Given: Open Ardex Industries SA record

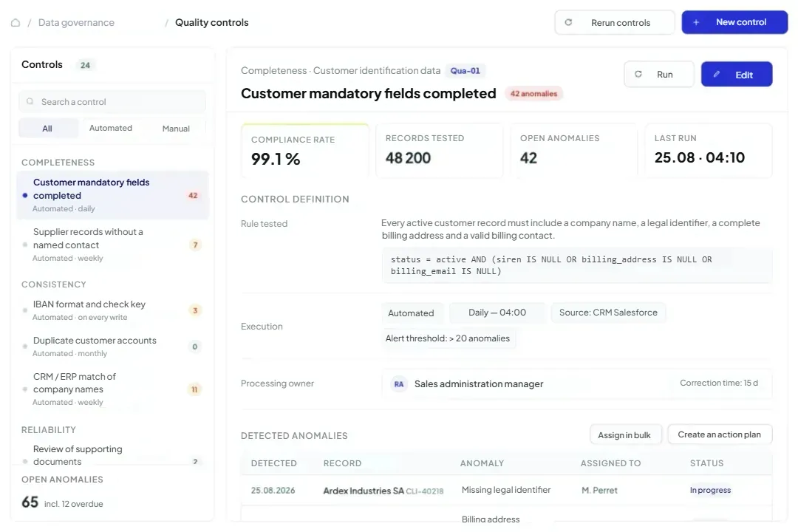Looking at the screenshot, I should [383, 491].
